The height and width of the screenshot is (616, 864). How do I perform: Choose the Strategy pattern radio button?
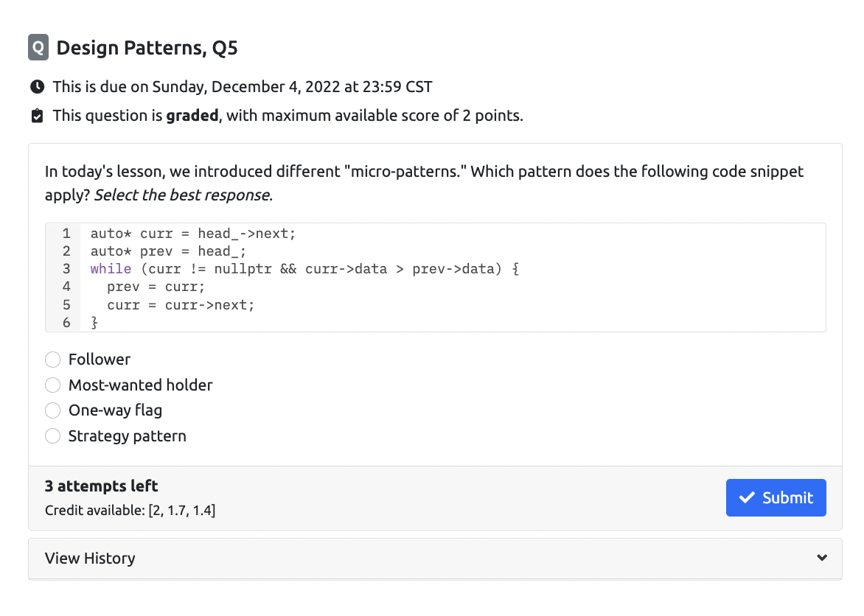[x=52, y=435]
